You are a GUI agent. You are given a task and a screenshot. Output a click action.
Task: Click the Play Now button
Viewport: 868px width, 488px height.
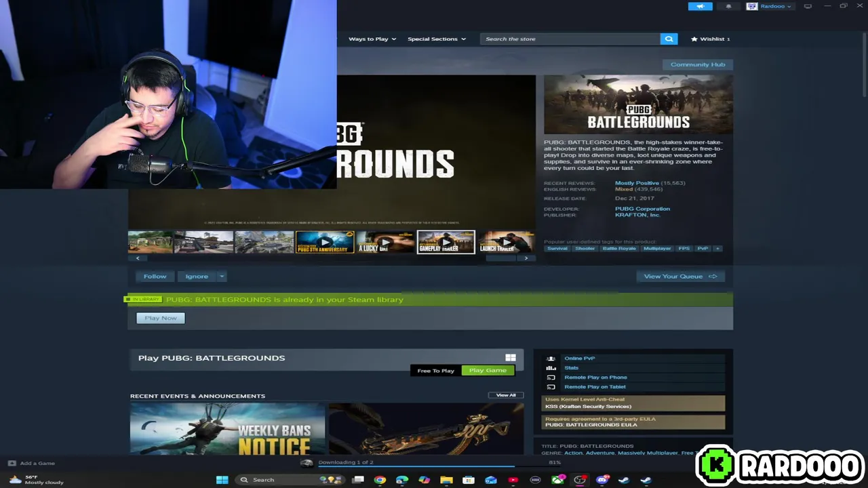161,318
